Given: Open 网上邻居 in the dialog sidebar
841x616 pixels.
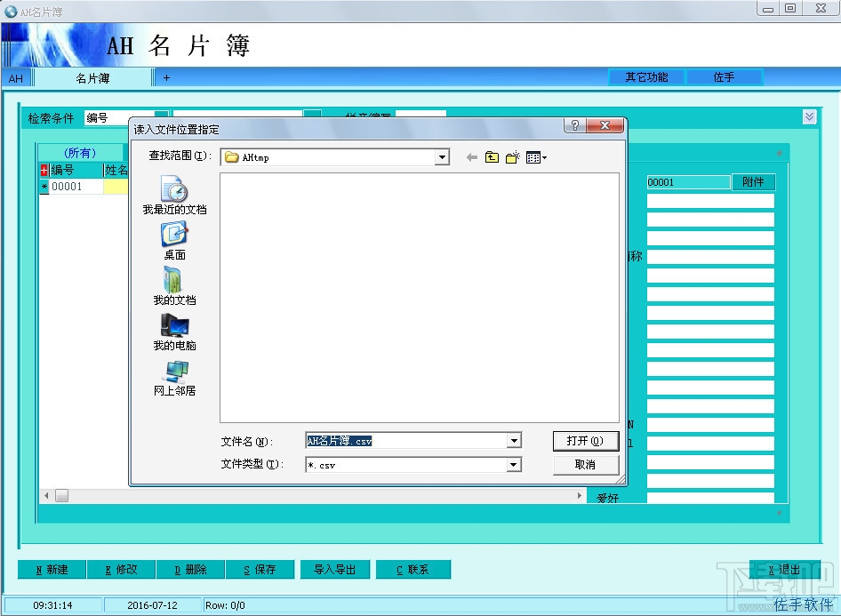Looking at the screenshot, I should click(172, 380).
